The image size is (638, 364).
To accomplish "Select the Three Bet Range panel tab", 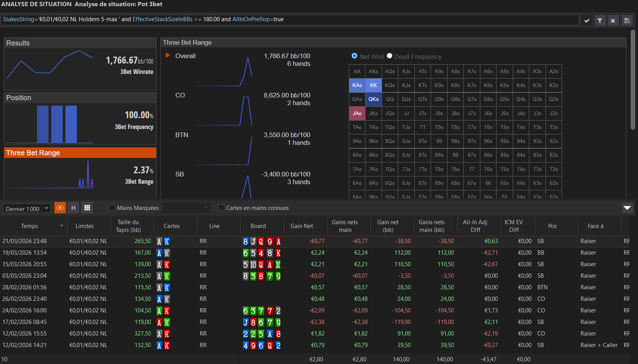I will (80, 153).
